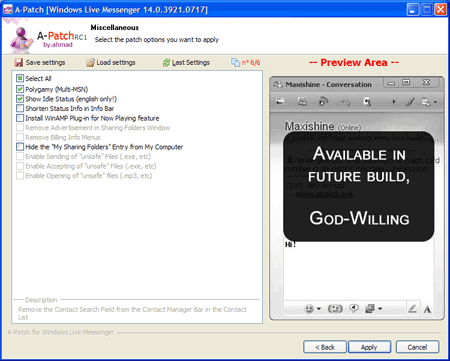450x361 pixels.
Task: Click the Last Settings refresh icon
Action: pyautogui.click(x=166, y=62)
